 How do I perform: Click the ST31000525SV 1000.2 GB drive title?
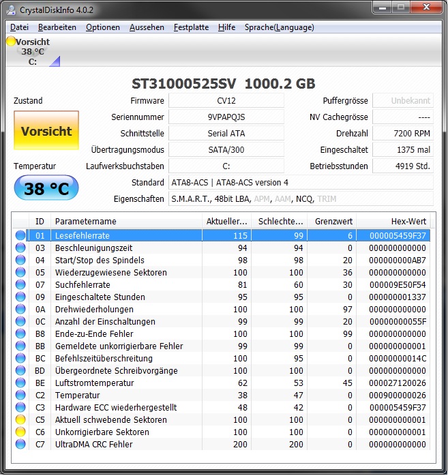click(x=224, y=83)
